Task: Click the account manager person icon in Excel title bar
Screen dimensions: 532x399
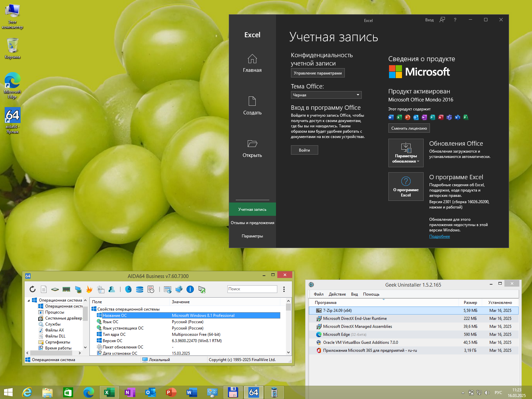Action: (x=442, y=20)
